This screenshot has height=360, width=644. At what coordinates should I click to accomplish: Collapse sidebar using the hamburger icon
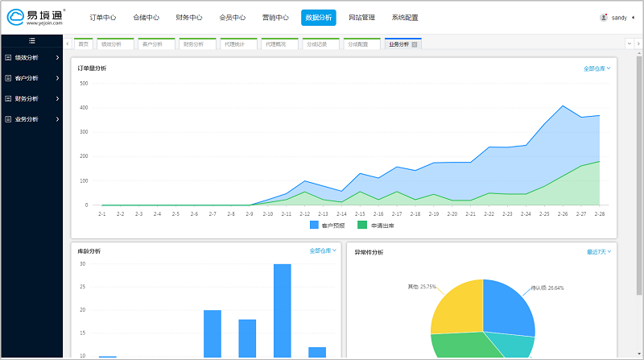[31, 41]
